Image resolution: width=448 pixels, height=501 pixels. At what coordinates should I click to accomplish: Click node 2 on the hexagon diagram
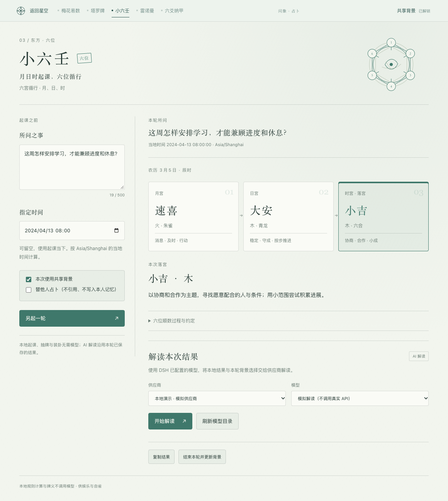point(410,54)
